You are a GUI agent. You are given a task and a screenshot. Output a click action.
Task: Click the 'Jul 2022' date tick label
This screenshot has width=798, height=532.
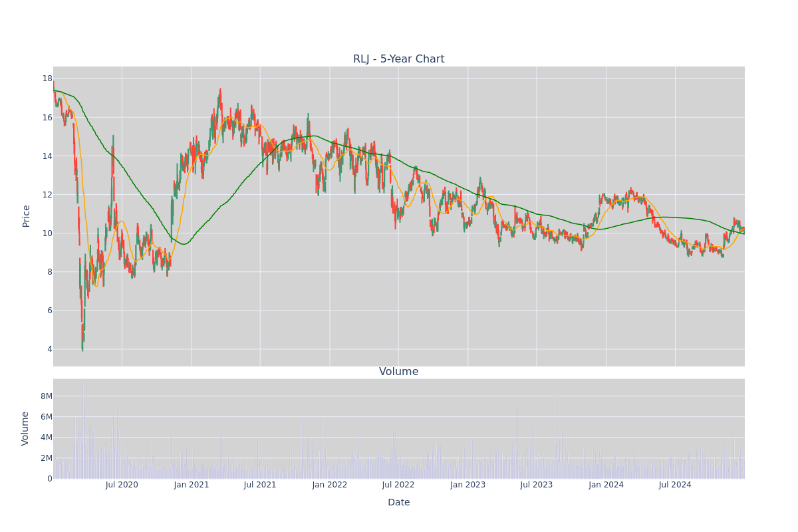pos(398,485)
